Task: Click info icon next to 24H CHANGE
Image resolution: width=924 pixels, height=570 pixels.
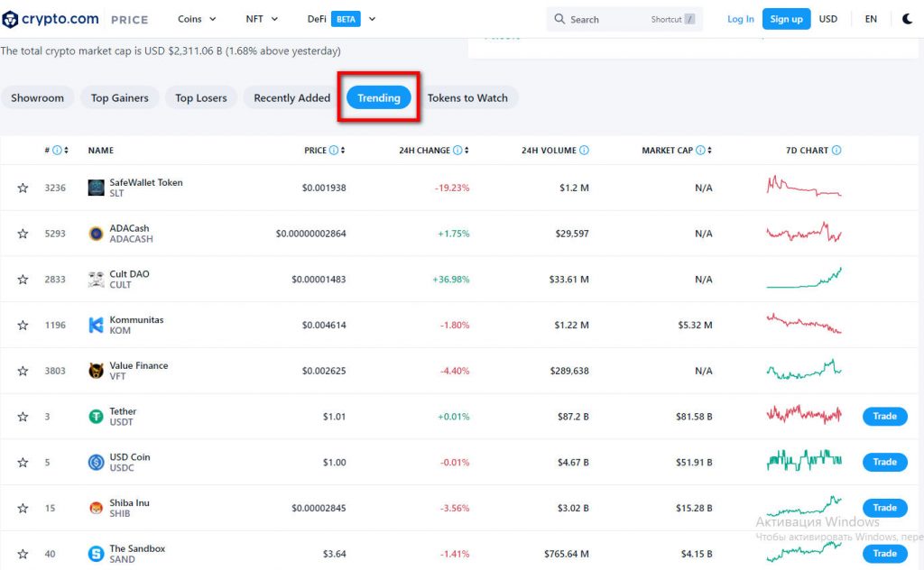Action: 457,150
